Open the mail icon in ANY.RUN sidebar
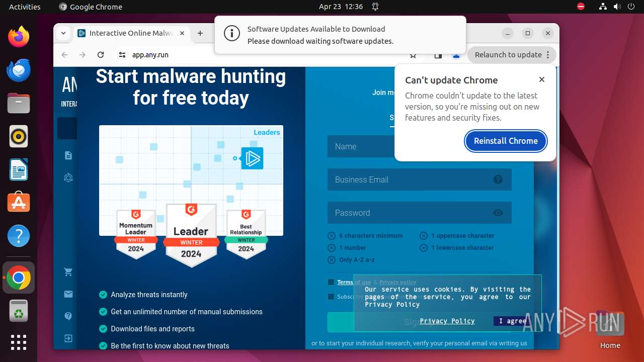Image resolution: width=644 pixels, height=362 pixels. tap(68, 294)
